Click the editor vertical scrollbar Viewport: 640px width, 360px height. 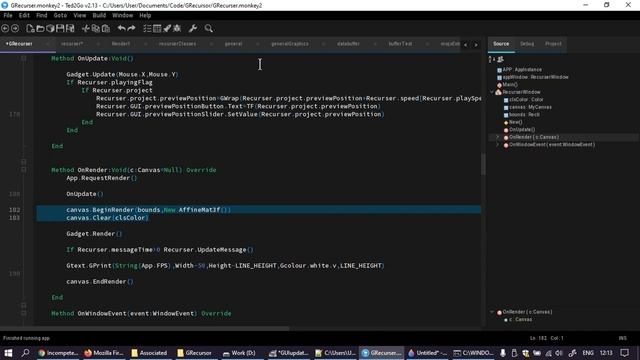click(x=483, y=164)
